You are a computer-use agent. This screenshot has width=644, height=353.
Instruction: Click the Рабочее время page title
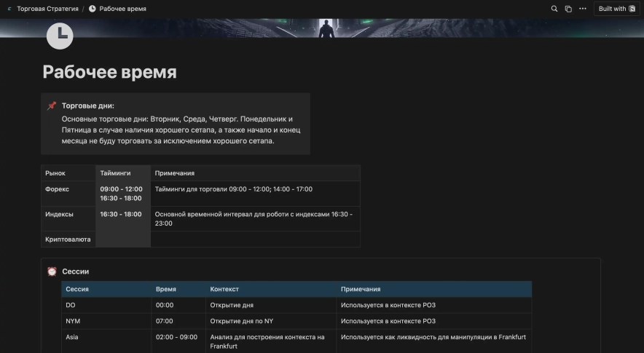(x=109, y=72)
